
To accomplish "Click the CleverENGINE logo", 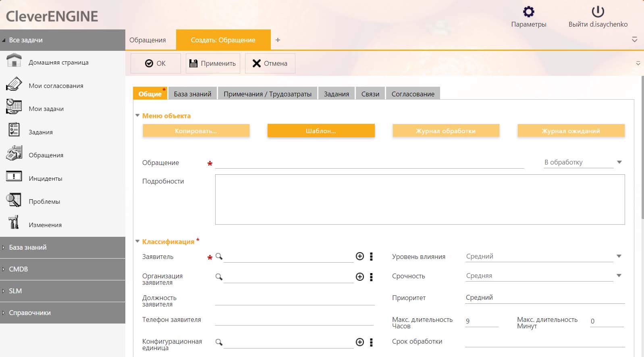I will (52, 16).
